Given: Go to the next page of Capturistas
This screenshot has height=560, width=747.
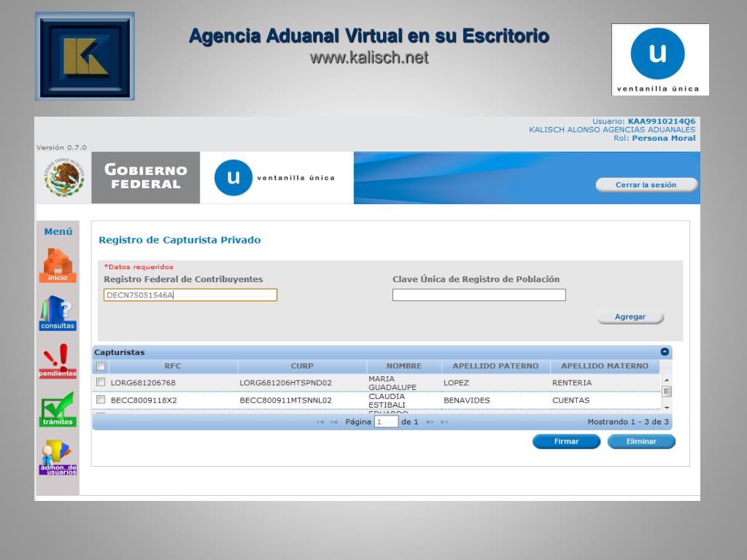Looking at the screenshot, I should [x=430, y=422].
